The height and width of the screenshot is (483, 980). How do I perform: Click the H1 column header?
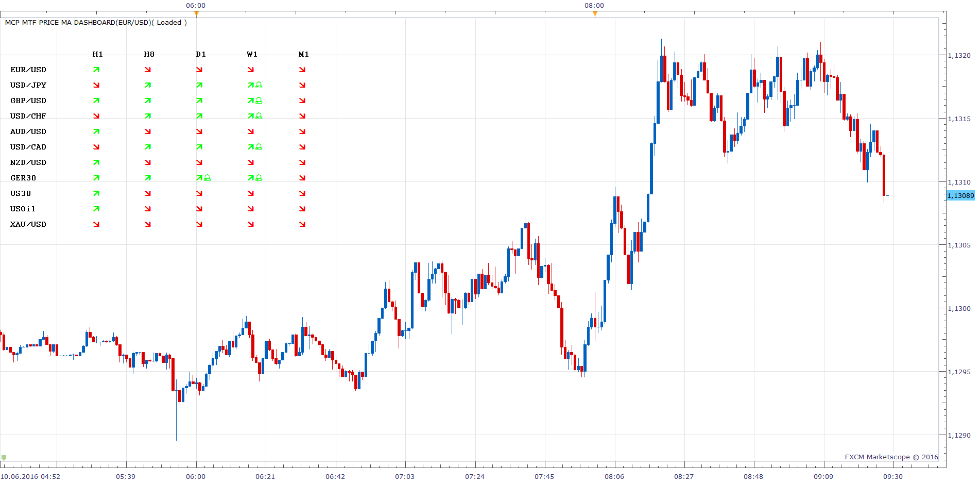pos(98,54)
